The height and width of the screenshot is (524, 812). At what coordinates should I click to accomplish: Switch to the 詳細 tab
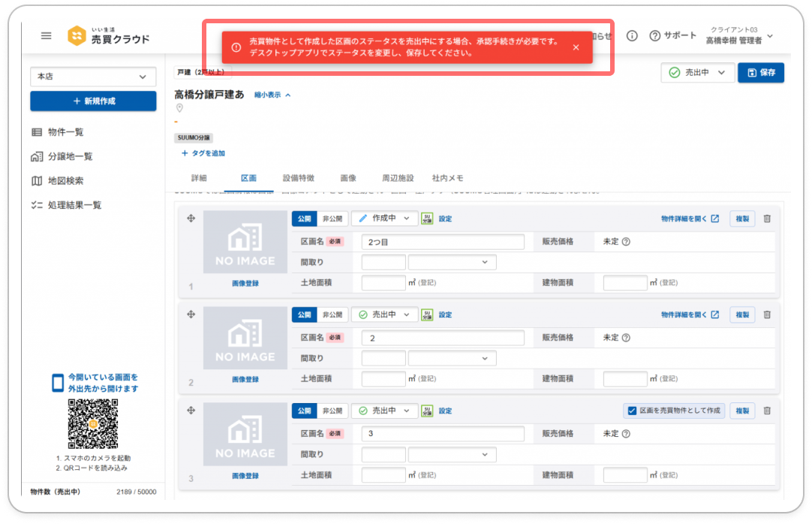pos(199,178)
